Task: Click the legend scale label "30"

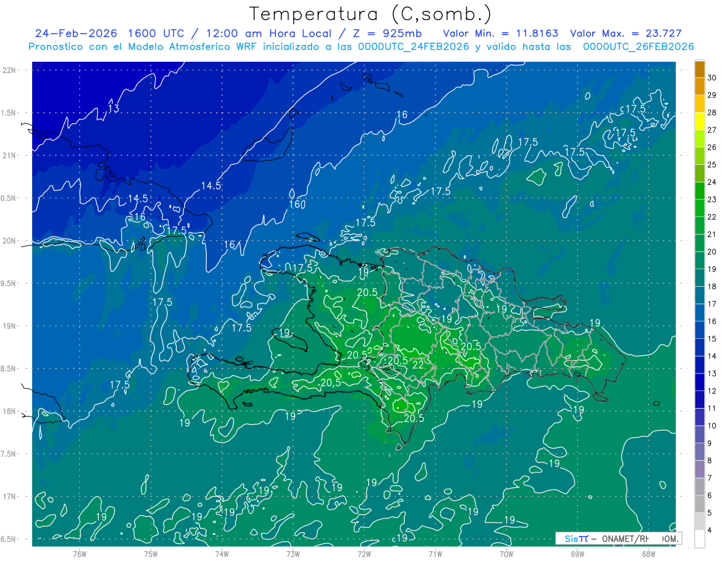Action: click(x=712, y=78)
